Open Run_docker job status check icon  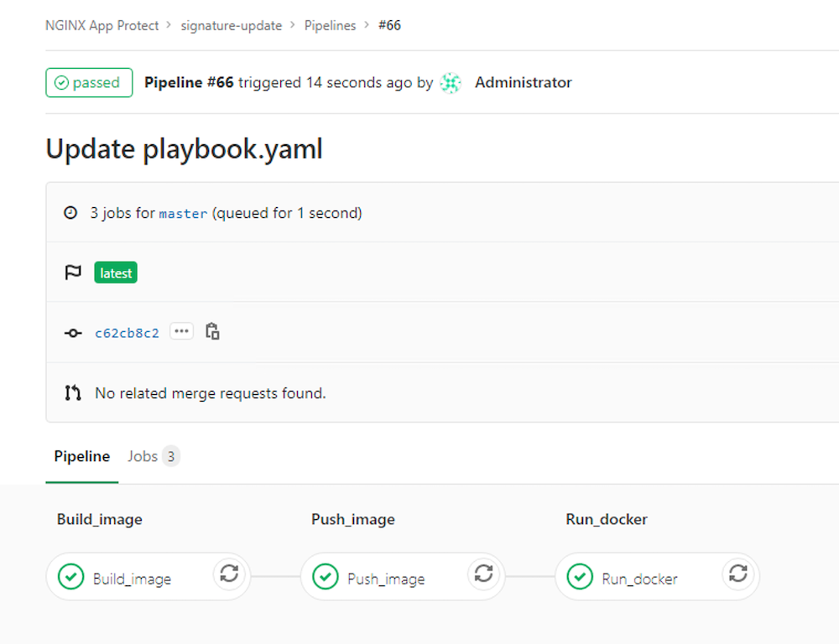(x=580, y=577)
